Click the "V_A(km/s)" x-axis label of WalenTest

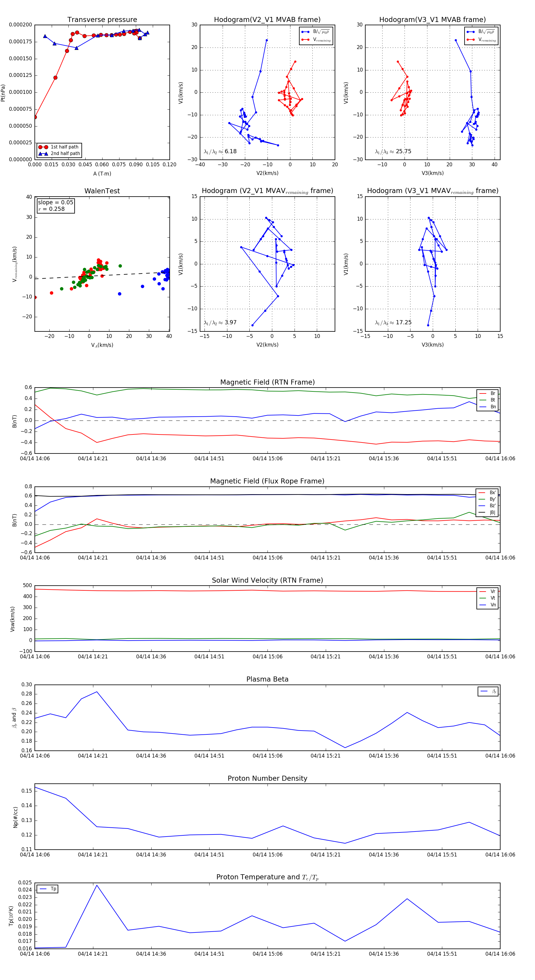click(x=102, y=345)
